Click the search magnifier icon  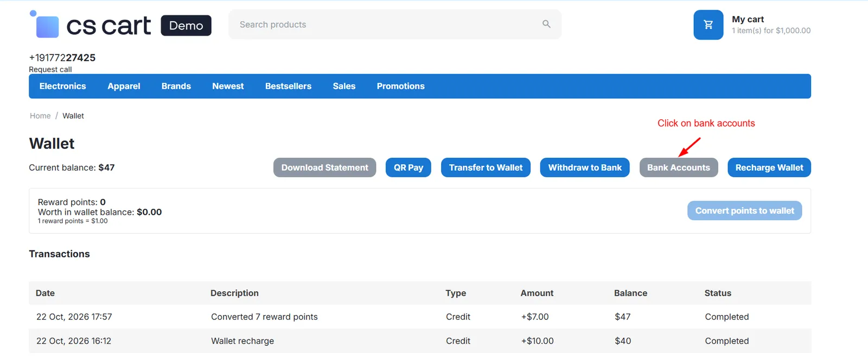(546, 24)
